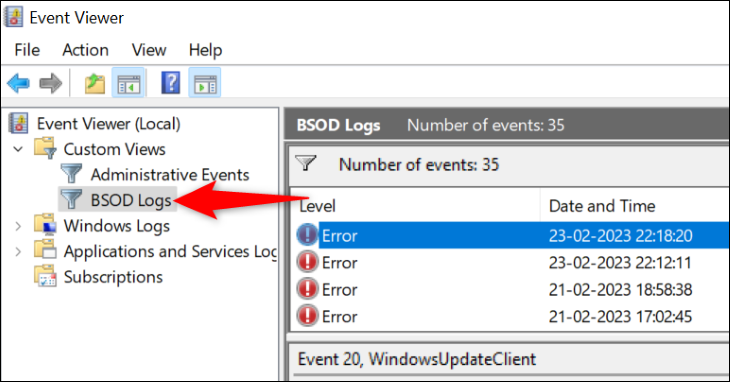The height and width of the screenshot is (382, 730).
Task: Click the error icon of the 17:02:45 event
Action: [307, 316]
